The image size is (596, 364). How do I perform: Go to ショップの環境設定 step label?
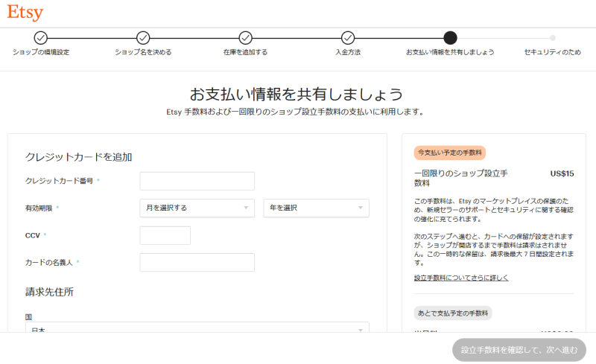[x=41, y=52]
